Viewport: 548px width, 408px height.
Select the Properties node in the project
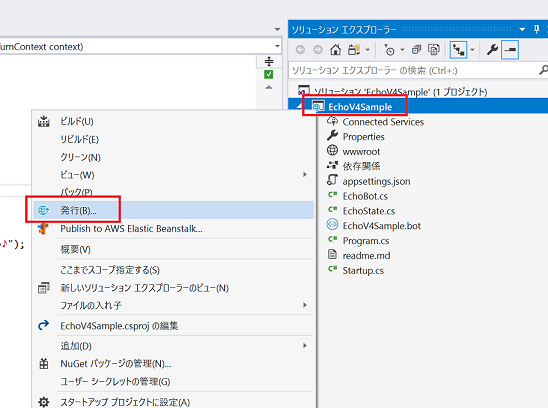coord(356,137)
